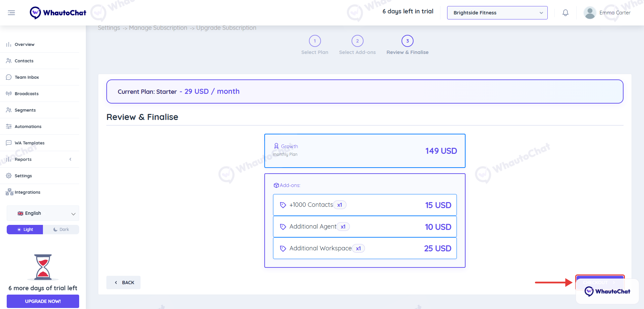Click the x1 badge for Additional Workspace
The height and width of the screenshot is (309, 644).
(359, 249)
